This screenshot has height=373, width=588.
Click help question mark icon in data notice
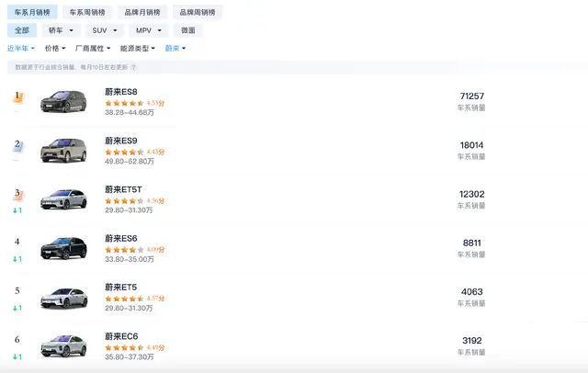click(x=134, y=67)
